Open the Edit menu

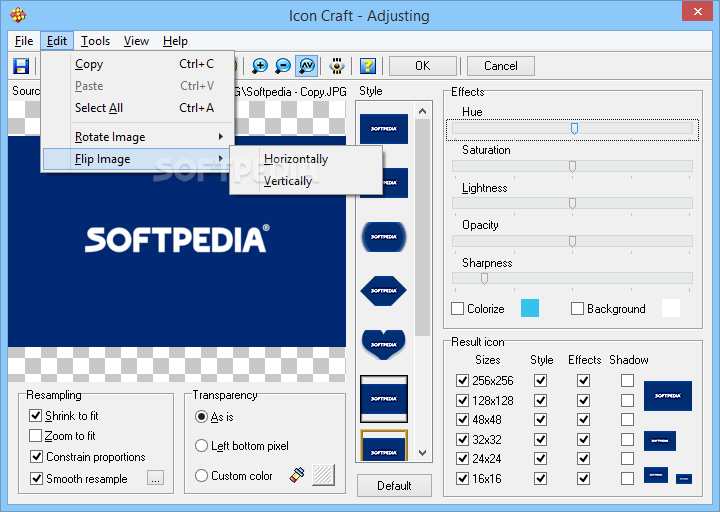pos(56,41)
